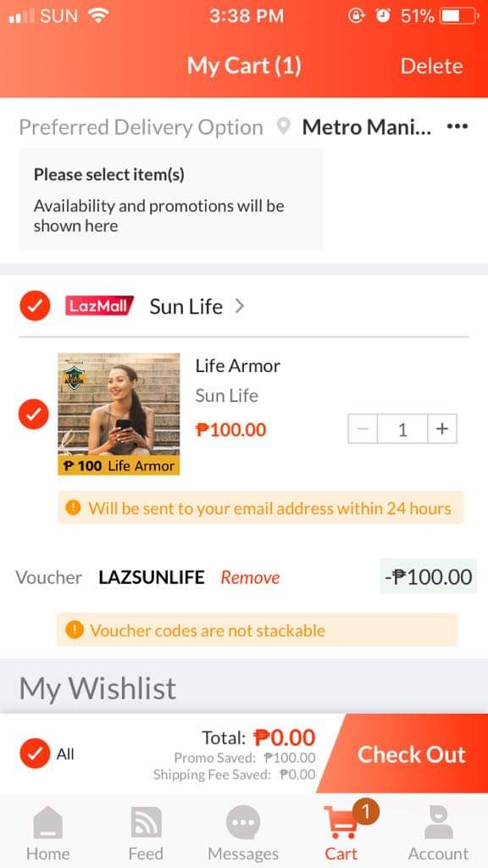Uncheck the Life Armor item checkbox
The image size is (488, 868).
[34, 415]
